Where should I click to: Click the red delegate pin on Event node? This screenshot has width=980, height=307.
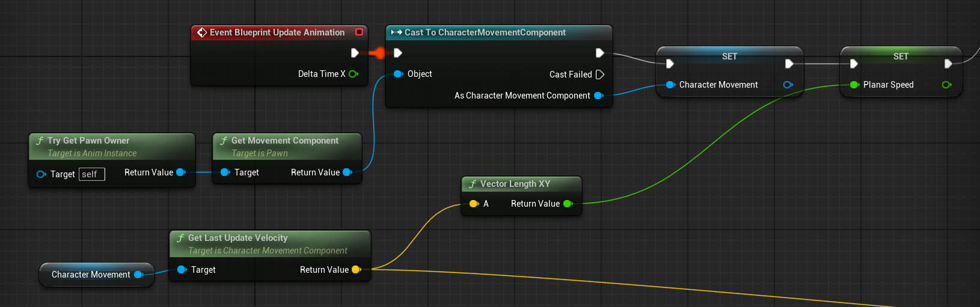click(x=359, y=32)
